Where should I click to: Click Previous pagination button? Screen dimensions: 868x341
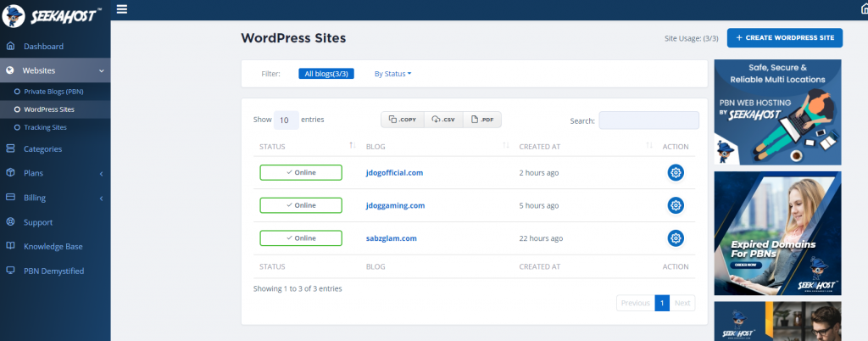[x=636, y=303]
